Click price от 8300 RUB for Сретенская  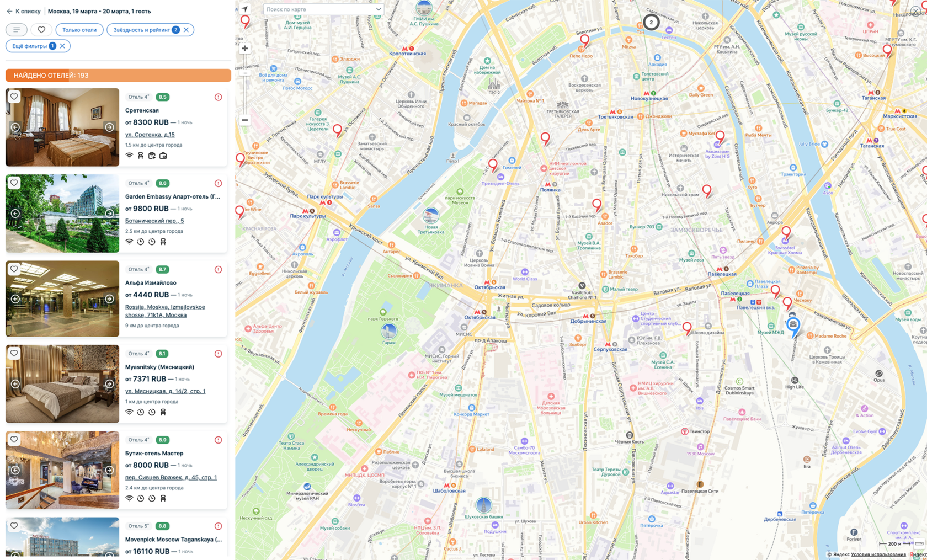[x=147, y=122]
